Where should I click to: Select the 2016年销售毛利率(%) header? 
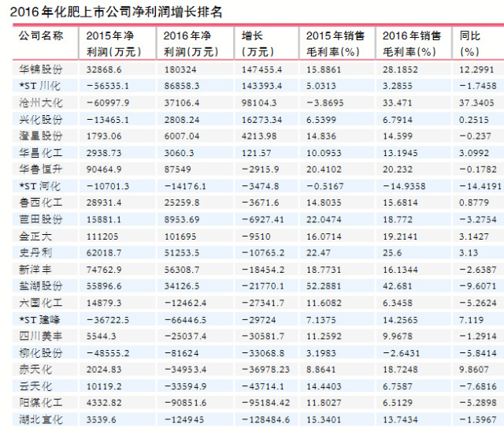click(x=412, y=43)
